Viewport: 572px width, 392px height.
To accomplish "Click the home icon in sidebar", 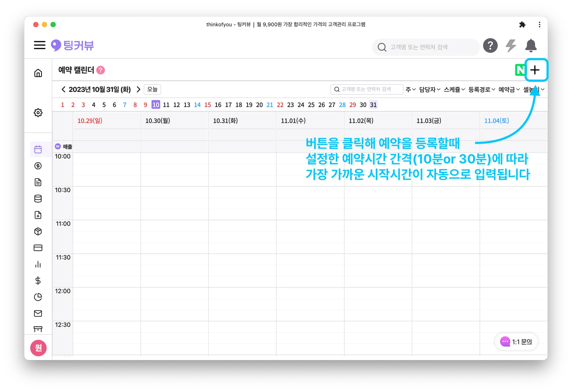I will point(38,73).
